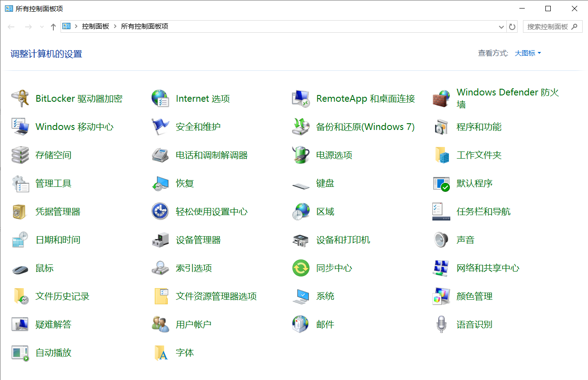
Task: Expand the address bar history dropdown arrow
Action: [x=501, y=27]
